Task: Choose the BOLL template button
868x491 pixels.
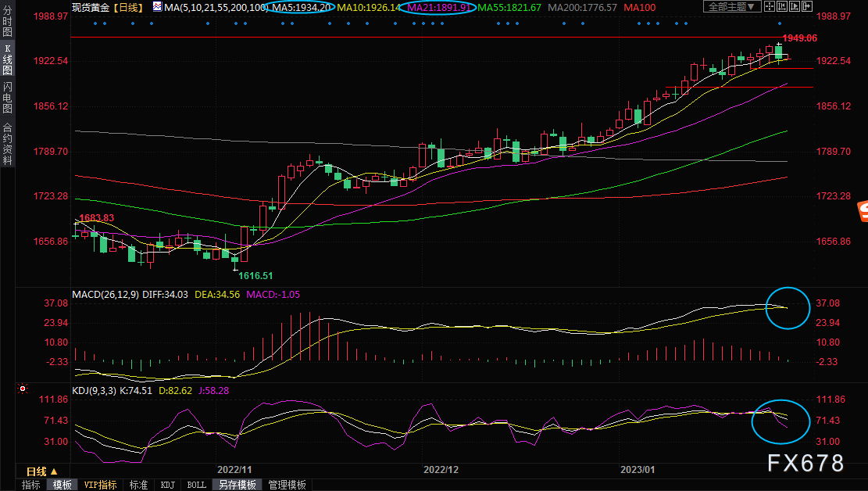Action: (197, 485)
